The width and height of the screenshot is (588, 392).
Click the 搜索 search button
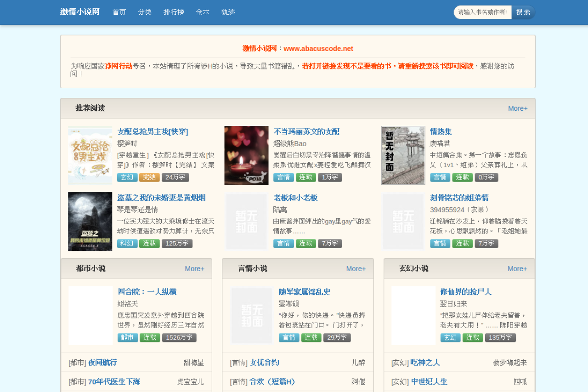523,12
